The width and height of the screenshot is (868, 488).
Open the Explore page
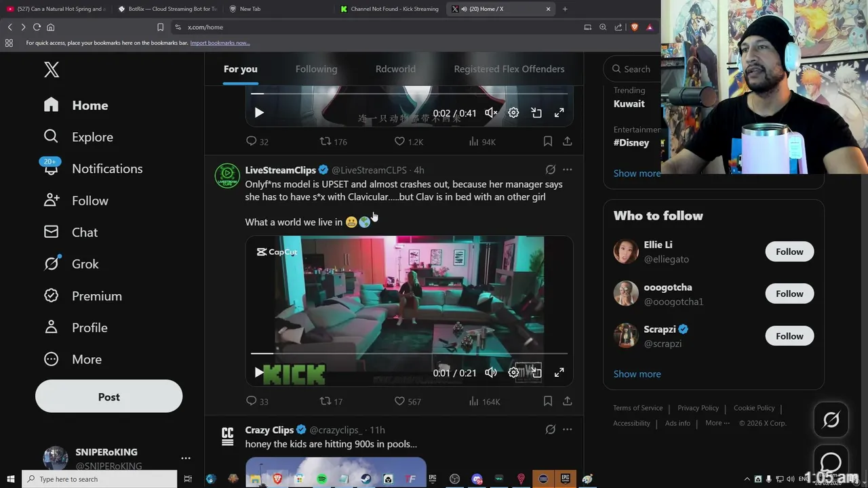click(78, 137)
